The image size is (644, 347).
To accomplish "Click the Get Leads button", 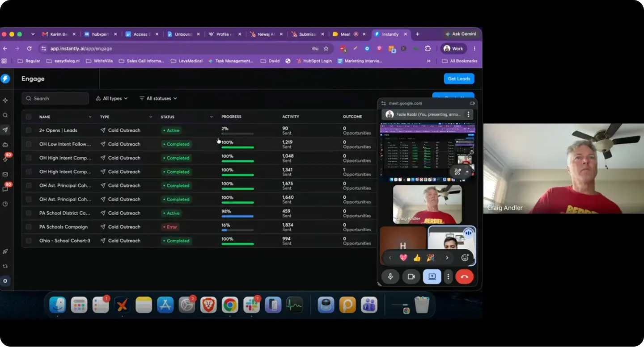I will pyautogui.click(x=459, y=79).
